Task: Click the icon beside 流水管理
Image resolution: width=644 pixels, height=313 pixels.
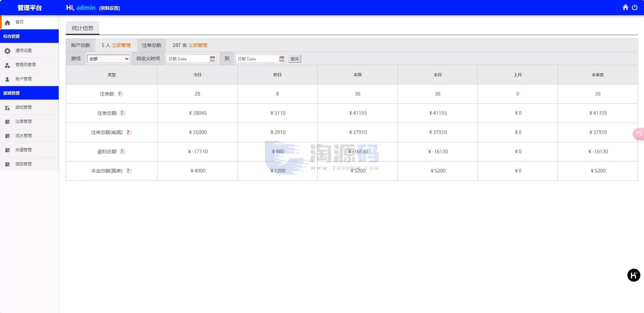Action: point(7,136)
